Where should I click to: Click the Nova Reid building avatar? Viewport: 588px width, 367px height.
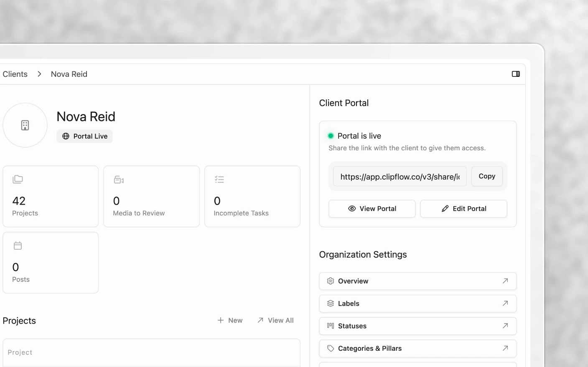25,125
